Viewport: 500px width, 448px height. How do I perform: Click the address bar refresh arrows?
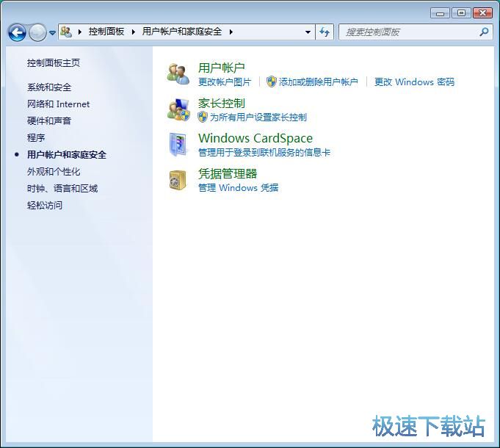325,32
